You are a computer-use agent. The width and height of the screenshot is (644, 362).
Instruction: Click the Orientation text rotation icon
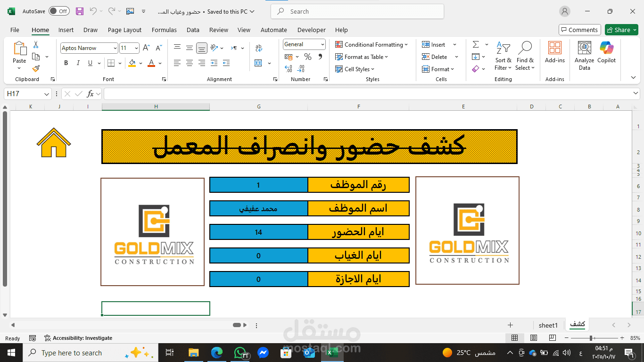click(215, 48)
